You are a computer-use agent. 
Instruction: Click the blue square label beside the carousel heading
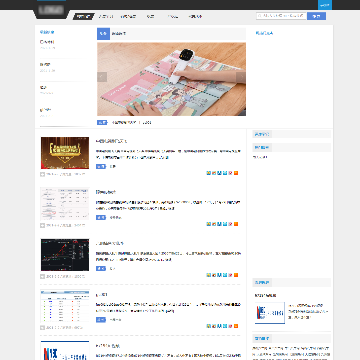tap(103, 34)
